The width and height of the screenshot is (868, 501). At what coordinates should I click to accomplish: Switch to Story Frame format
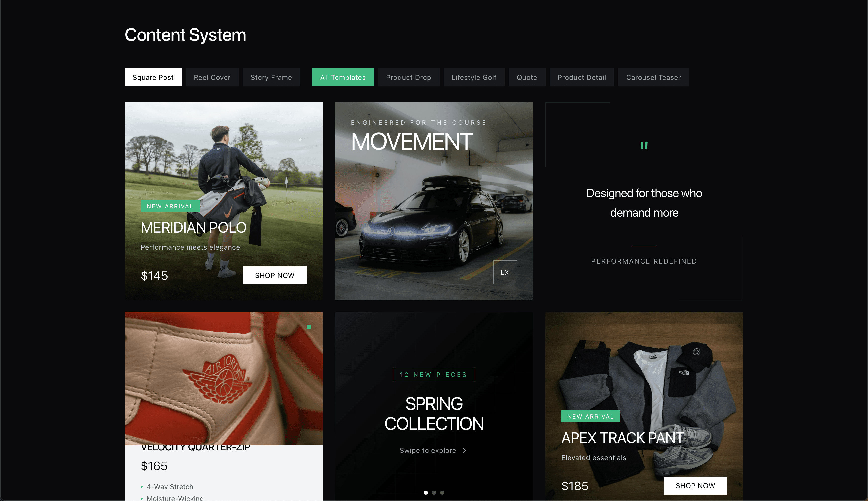(x=271, y=77)
